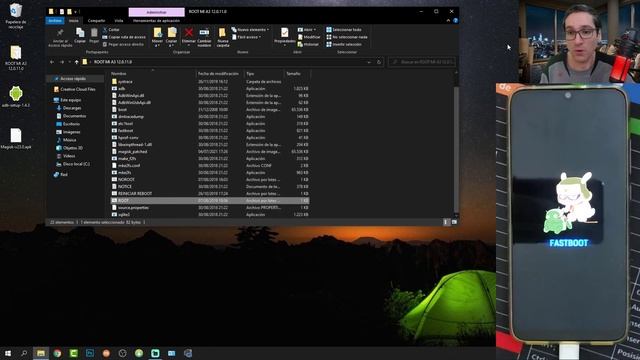Switch to details view icon in status bar
640x360 pixels.
pos(446,222)
